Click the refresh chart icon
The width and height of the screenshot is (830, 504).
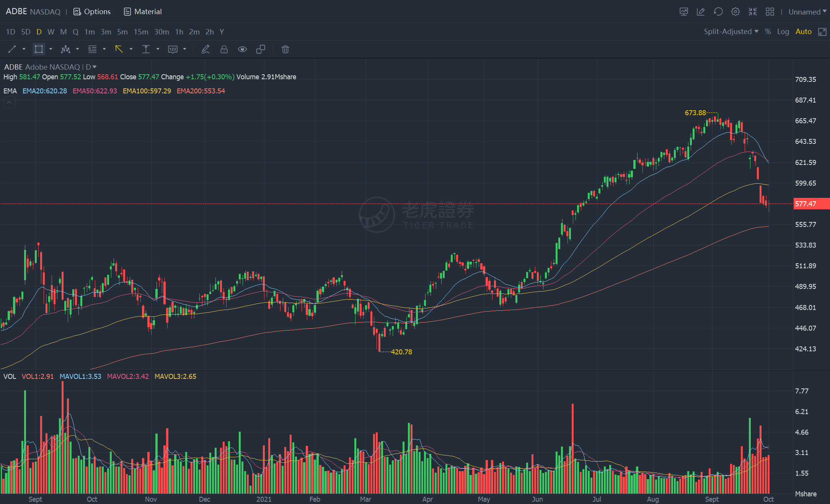718,12
